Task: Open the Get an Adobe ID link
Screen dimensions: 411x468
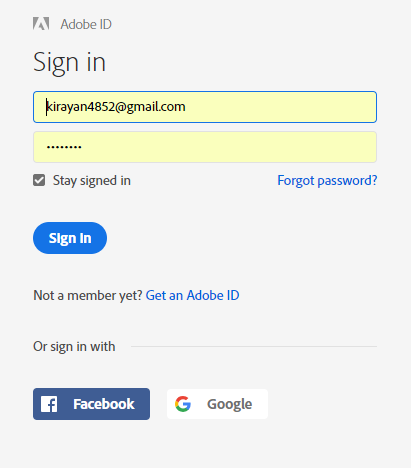Action: click(192, 295)
